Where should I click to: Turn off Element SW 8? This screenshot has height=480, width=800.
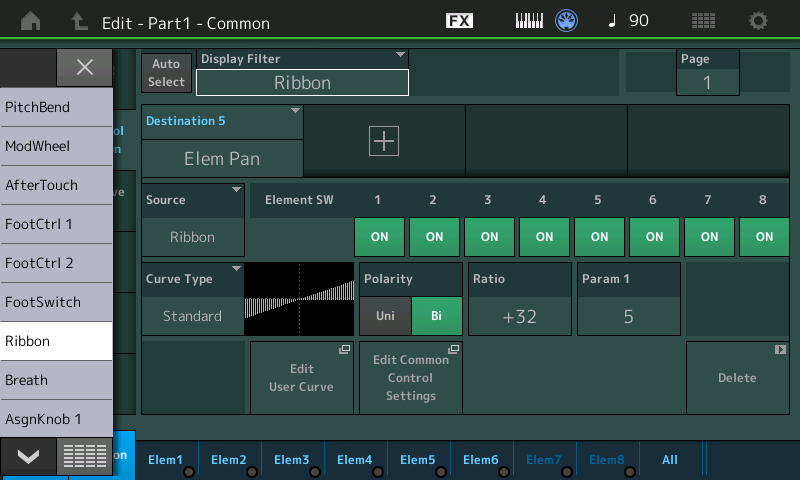(x=764, y=237)
